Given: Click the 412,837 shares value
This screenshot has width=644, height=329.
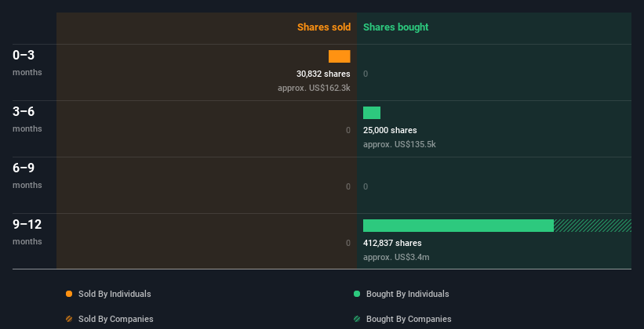Looking at the screenshot, I should [x=392, y=243].
